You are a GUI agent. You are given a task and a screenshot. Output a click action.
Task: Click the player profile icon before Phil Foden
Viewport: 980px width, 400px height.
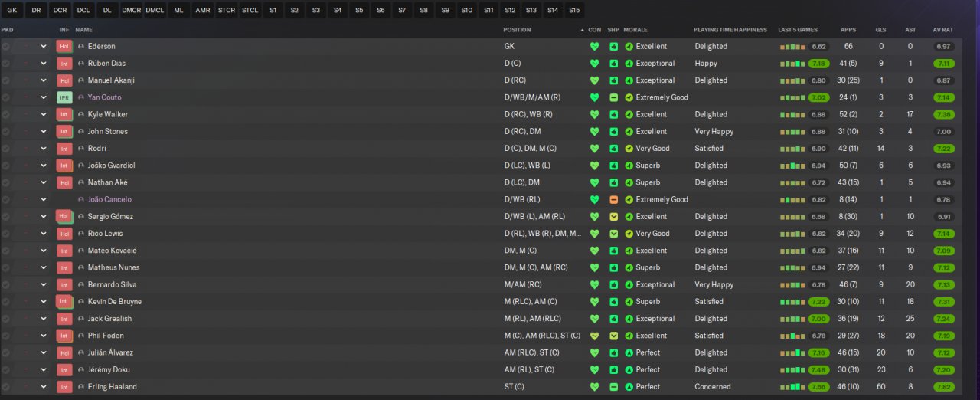pyautogui.click(x=81, y=336)
